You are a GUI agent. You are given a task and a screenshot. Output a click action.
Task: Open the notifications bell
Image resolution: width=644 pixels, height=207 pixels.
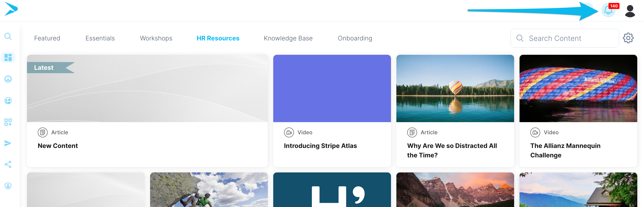[x=608, y=11]
